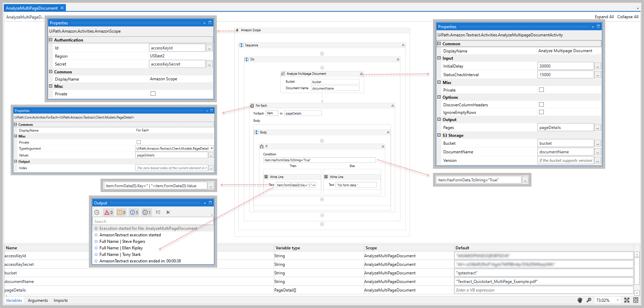Viewport: 644px width, 308px height.
Task: Enable DiscoverColumnHeaders checkbox
Action: click(541, 105)
